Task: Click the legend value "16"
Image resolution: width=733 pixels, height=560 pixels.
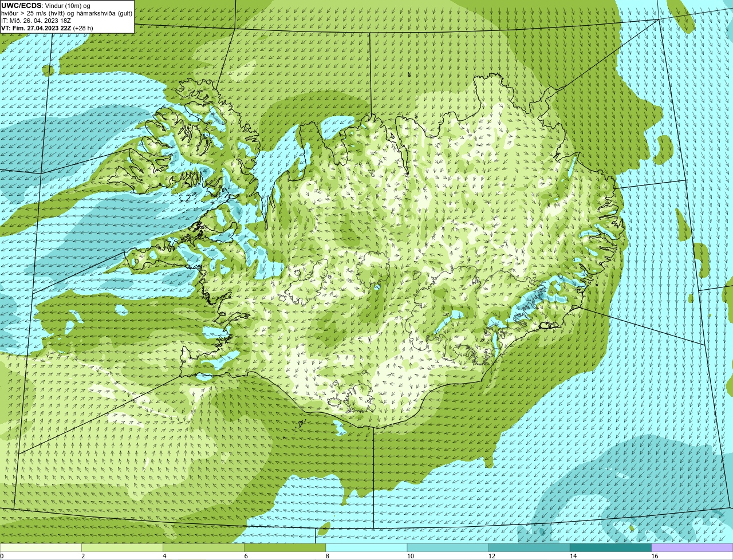Action: tap(655, 556)
